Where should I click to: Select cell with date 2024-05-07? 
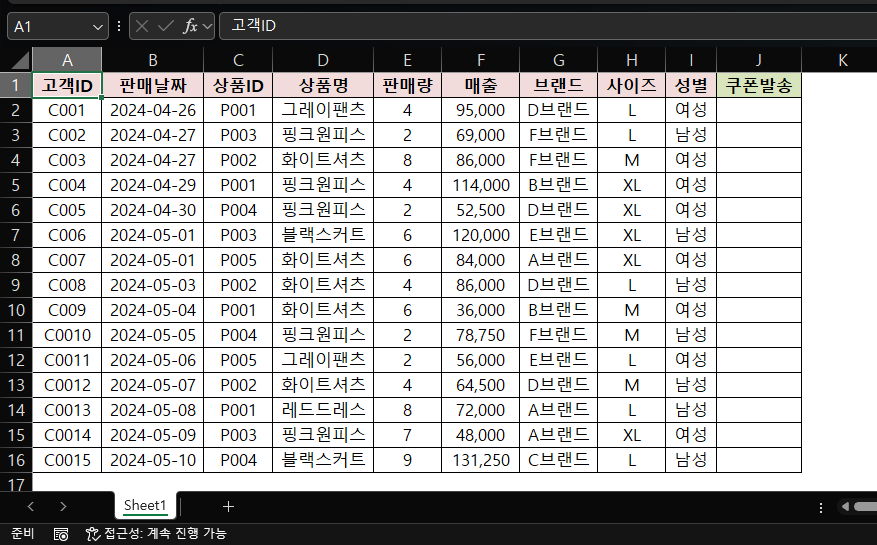tap(153, 385)
